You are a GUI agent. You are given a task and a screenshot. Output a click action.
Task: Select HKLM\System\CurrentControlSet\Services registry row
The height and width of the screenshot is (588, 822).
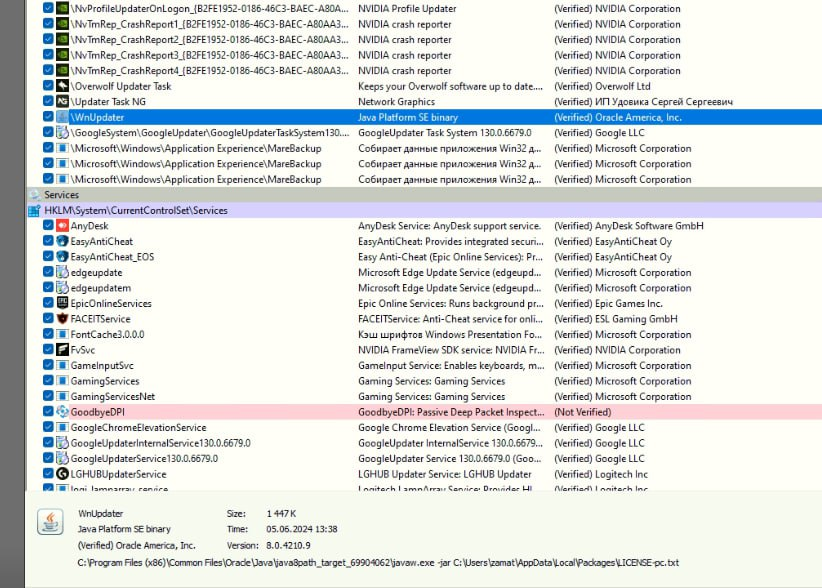tap(424, 211)
